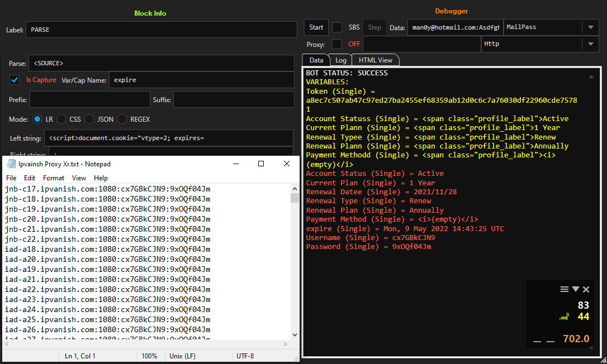Click the Notepad vertical scrollbar thumb
The image size is (607, 364).
(295, 198)
